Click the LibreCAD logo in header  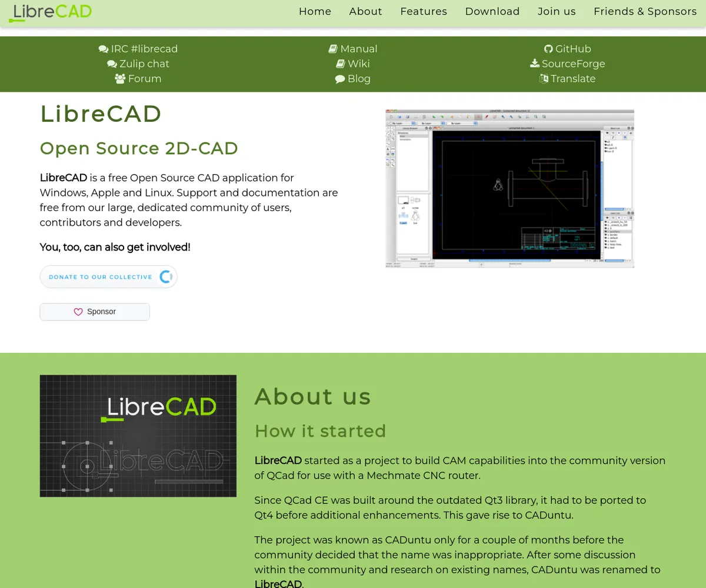51,12
